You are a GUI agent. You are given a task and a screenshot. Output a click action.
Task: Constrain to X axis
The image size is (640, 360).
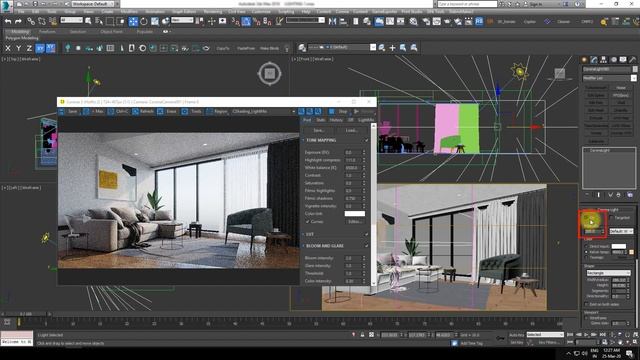[8, 48]
